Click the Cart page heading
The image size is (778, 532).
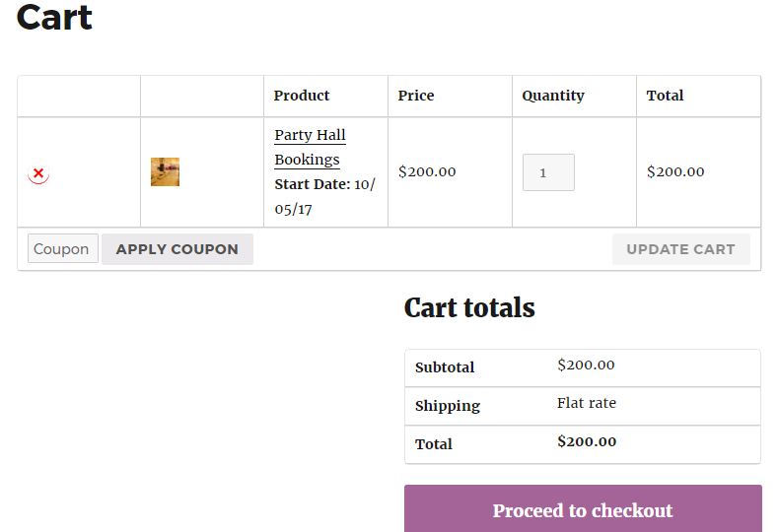point(55,17)
